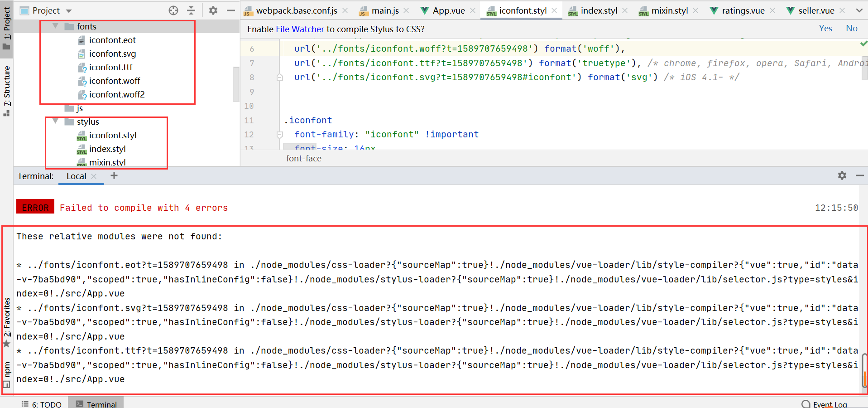Open the Terminal panel settings gear
The image size is (868, 408).
[x=842, y=175]
